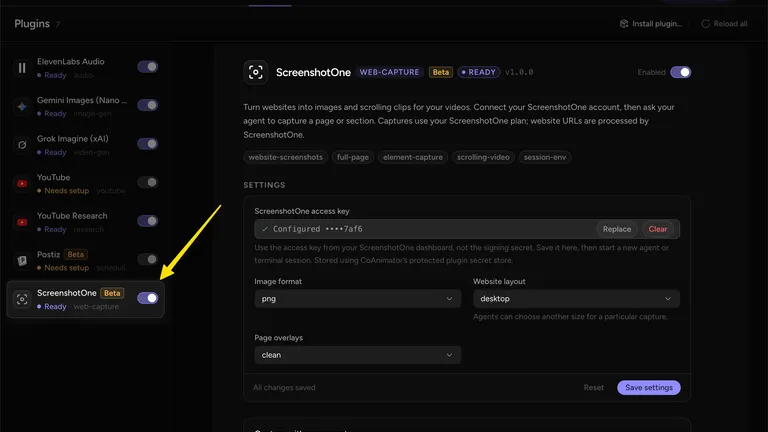This screenshot has width=768, height=432.
Task: Click the large ScreenshotOne header icon
Action: tap(256, 72)
